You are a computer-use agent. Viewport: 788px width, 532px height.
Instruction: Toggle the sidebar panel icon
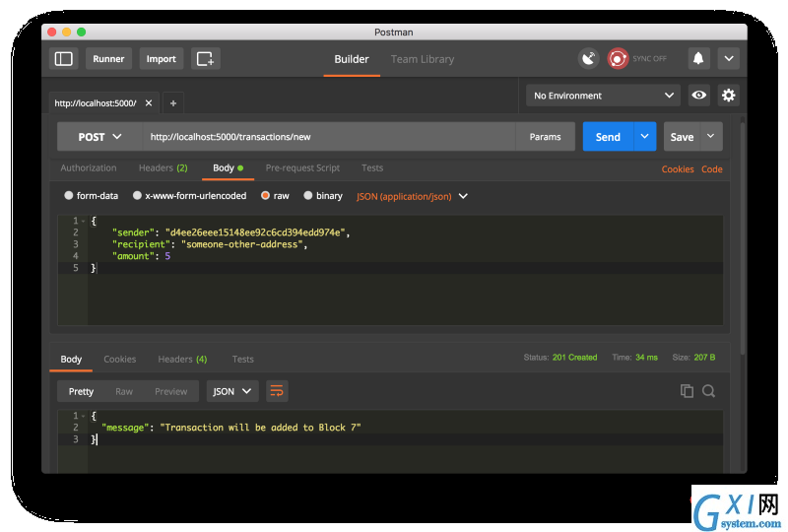(63, 59)
